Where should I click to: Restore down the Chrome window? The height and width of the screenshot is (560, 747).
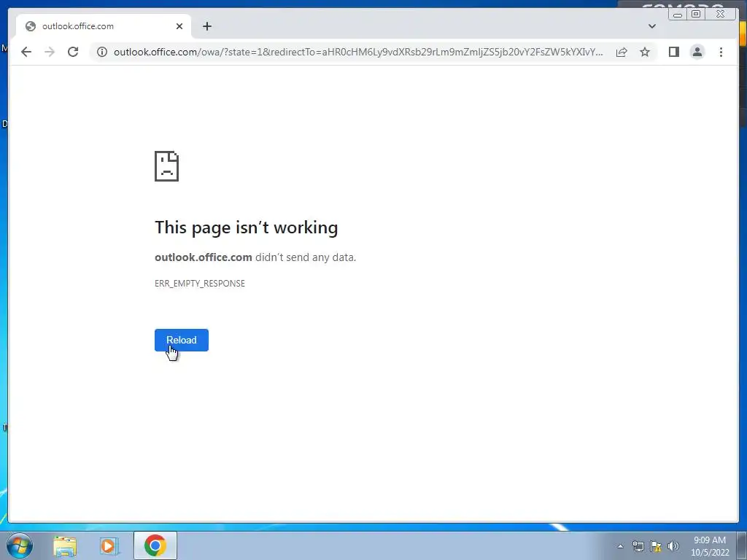coord(696,15)
